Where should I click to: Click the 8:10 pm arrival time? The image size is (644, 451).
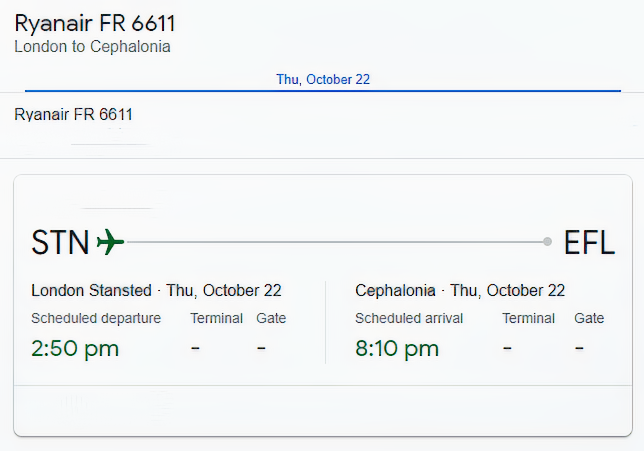click(x=397, y=349)
